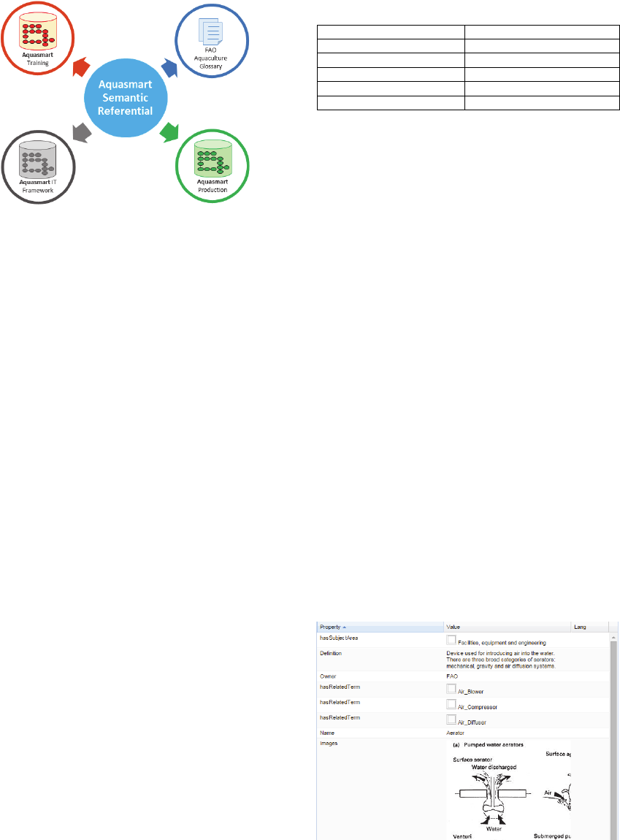This screenshot has width=620, height=840.
Task: Sort by the Property column header
Action: 380,627
